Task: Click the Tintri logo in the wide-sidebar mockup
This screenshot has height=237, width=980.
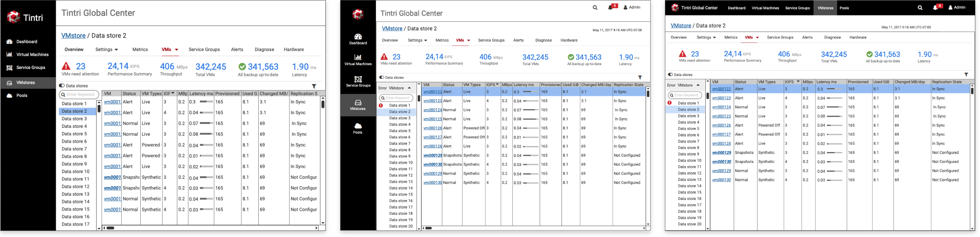Action: 14,17
